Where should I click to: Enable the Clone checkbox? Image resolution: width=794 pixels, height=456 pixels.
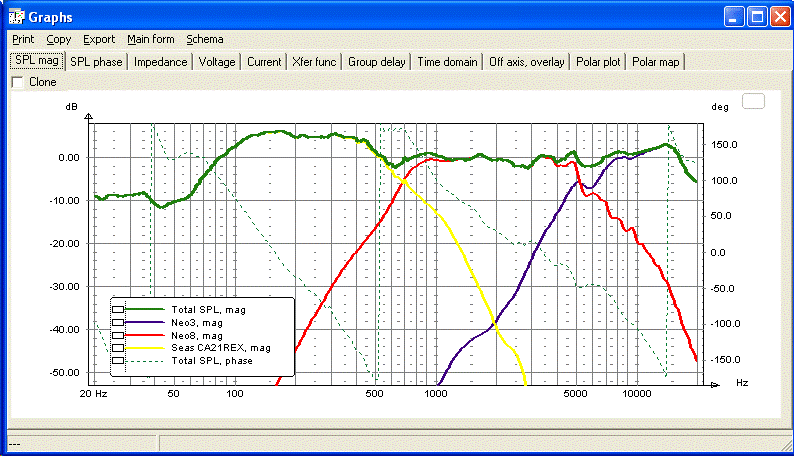18,82
